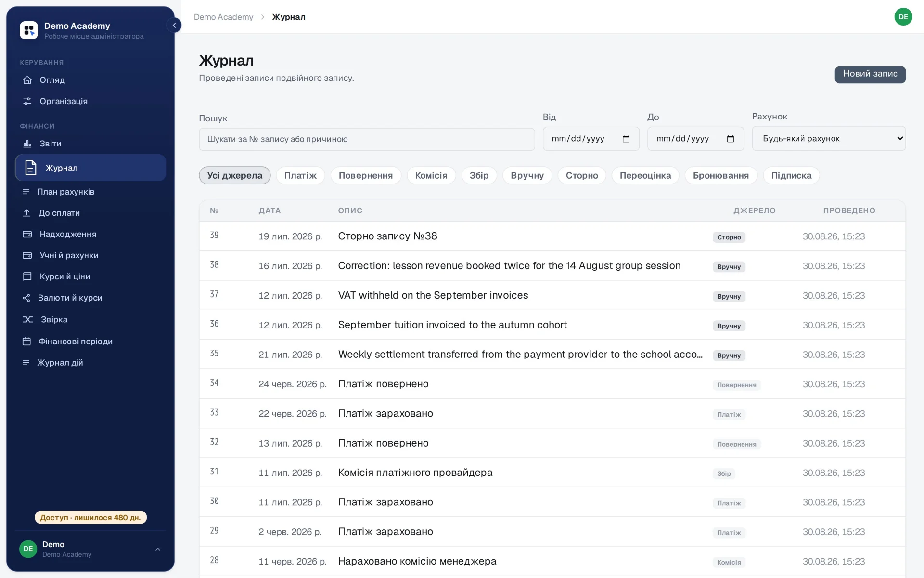The width and height of the screenshot is (924, 578).
Task: Click the upload arrow icon beside До сплати
Action: [27, 213]
